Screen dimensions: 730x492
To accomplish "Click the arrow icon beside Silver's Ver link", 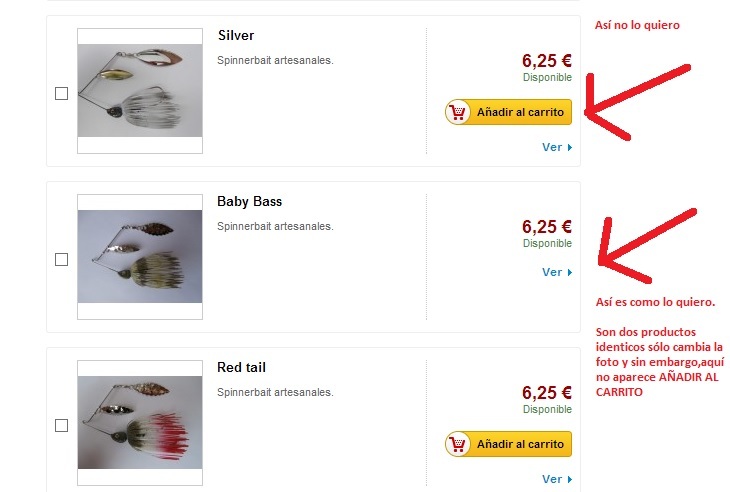I will [x=569, y=148].
